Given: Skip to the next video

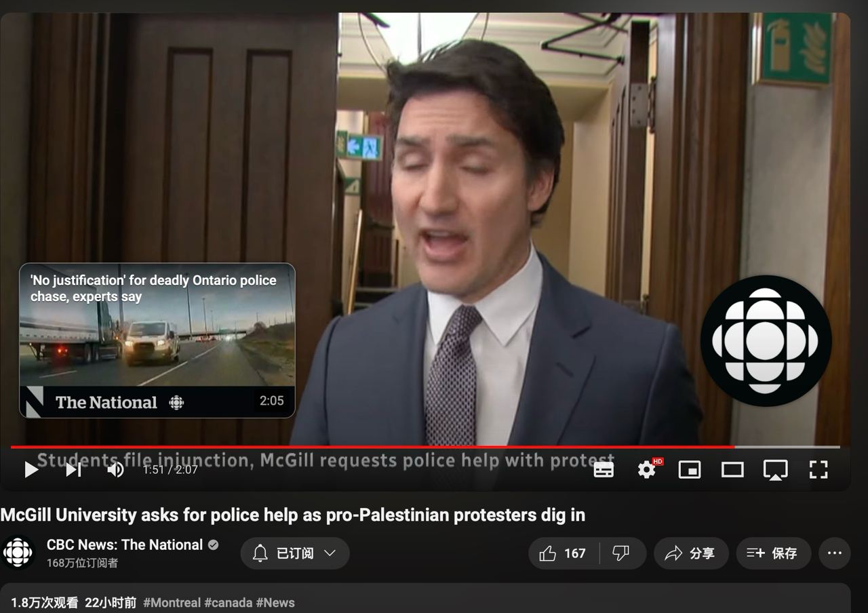Looking at the screenshot, I should click(73, 469).
